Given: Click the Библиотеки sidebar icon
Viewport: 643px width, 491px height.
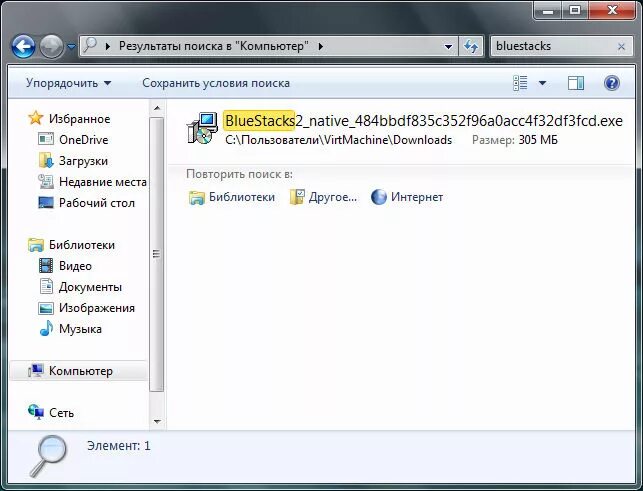Looking at the screenshot, I should tap(36, 245).
